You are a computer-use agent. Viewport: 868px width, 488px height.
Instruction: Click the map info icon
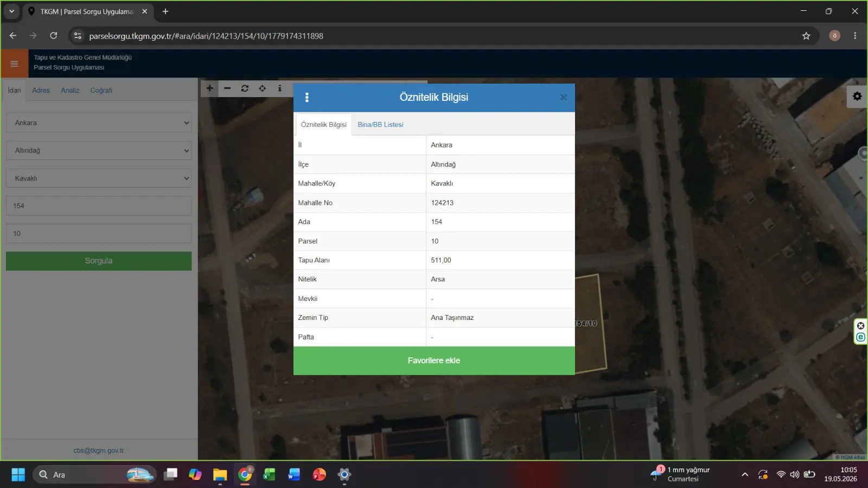(x=280, y=88)
